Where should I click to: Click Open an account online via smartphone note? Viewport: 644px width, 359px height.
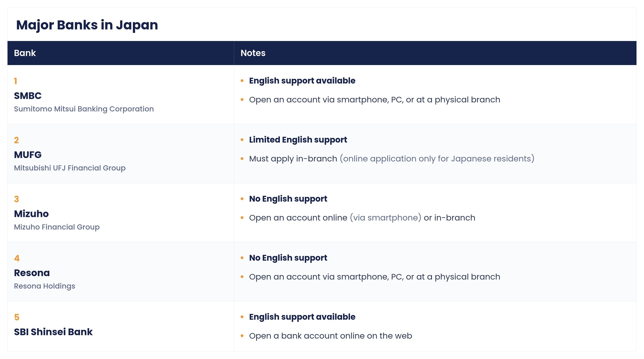(362, 218)
